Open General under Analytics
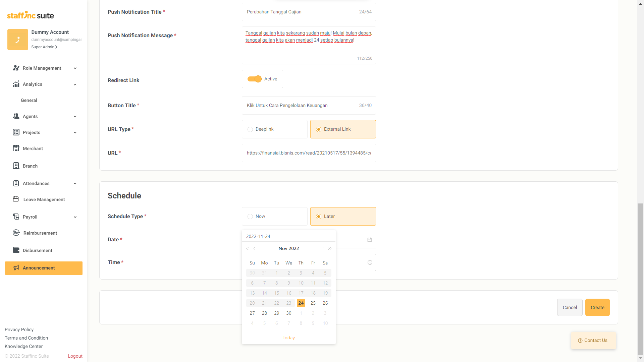The height and width of the screenshot is (362, 644). point(29,100)
